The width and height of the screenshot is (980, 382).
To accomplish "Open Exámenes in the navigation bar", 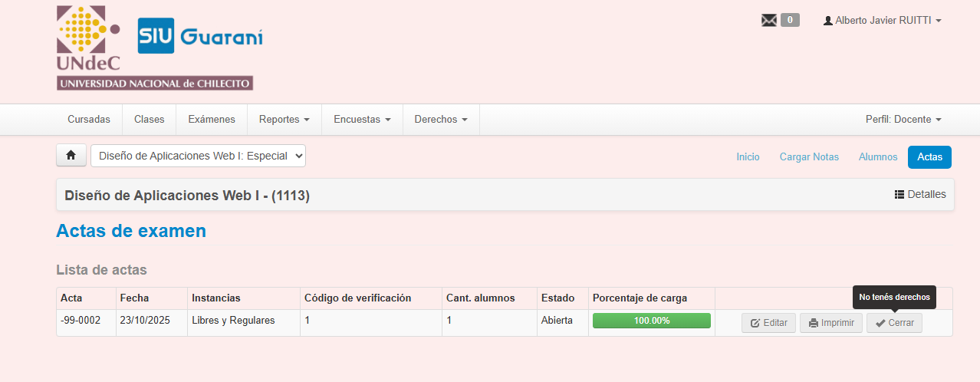I will [211, 120].
